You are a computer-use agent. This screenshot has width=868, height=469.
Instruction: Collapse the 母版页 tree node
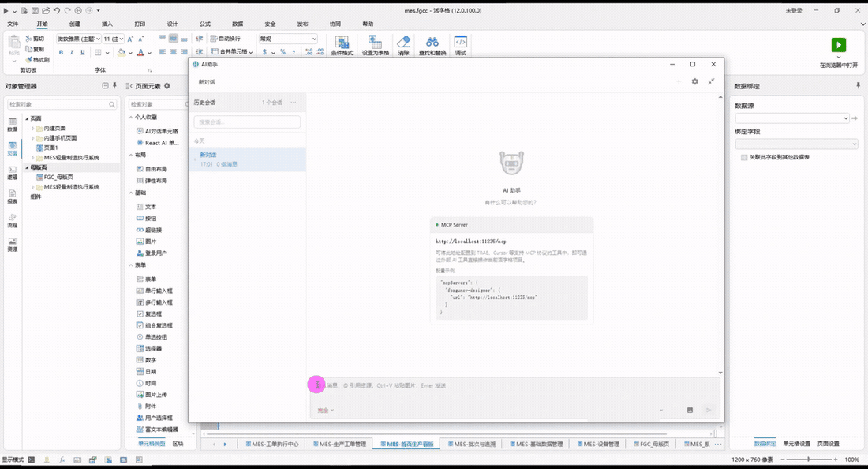tap(27, 167)
